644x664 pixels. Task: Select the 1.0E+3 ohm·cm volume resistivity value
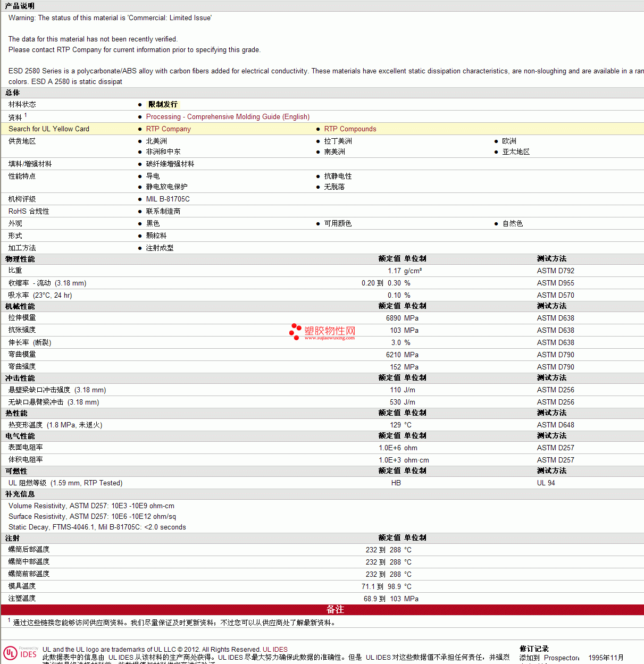tap(404, 460)
